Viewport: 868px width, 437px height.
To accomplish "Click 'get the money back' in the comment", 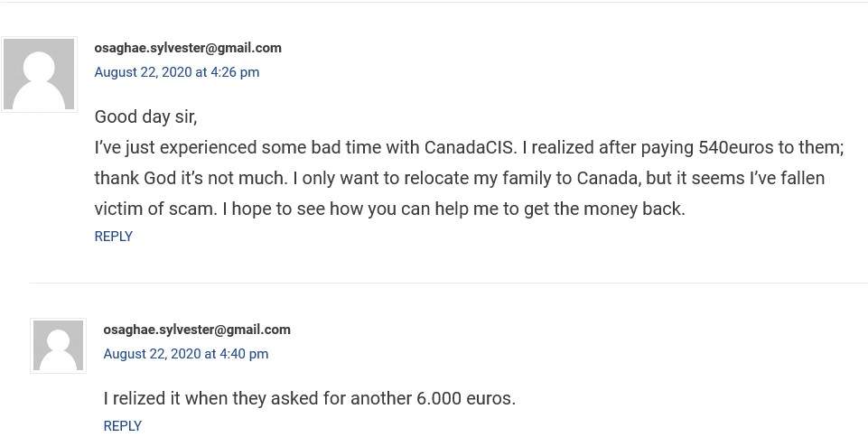I will tap(602, 209).
